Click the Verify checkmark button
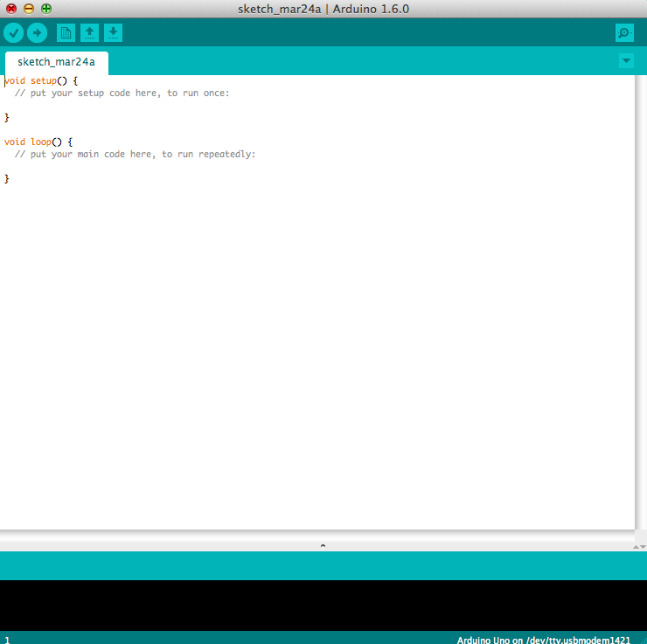This screenshot has height=644, width=647. [14, 32]
